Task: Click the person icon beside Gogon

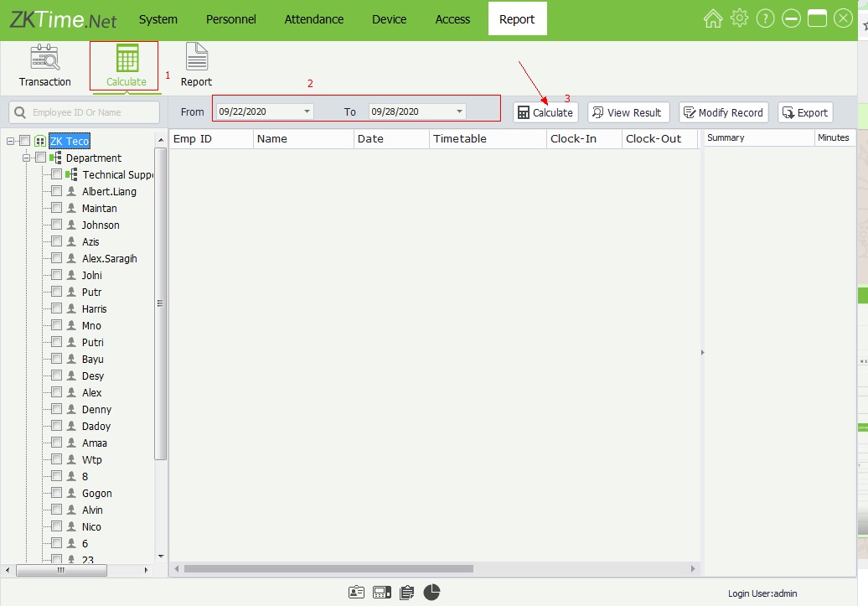Action: click(71, 493)
